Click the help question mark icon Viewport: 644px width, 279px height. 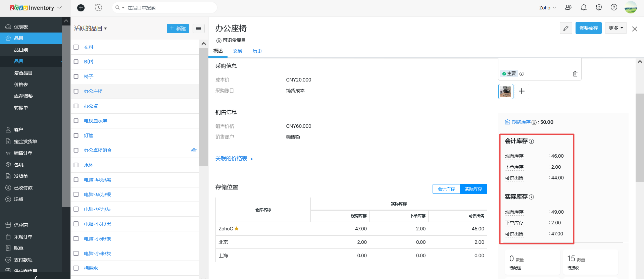[x=614, y=7]
